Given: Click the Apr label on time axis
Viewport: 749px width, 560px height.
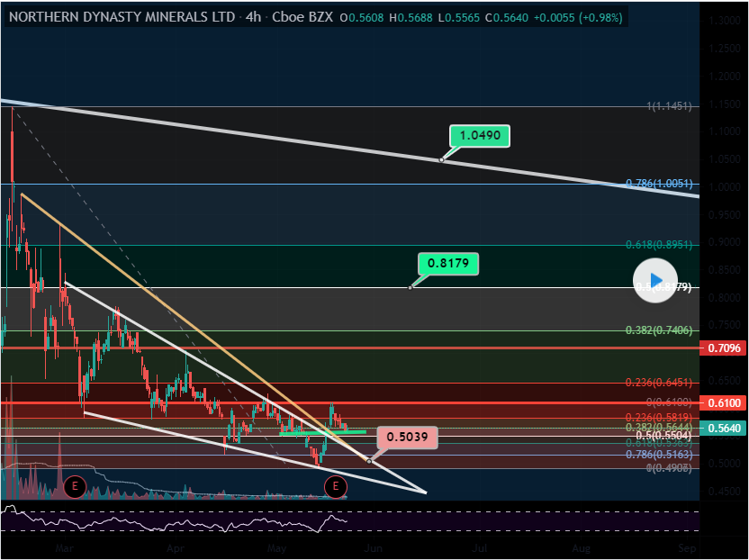Looking at the screenshot, I should (176, 548).
